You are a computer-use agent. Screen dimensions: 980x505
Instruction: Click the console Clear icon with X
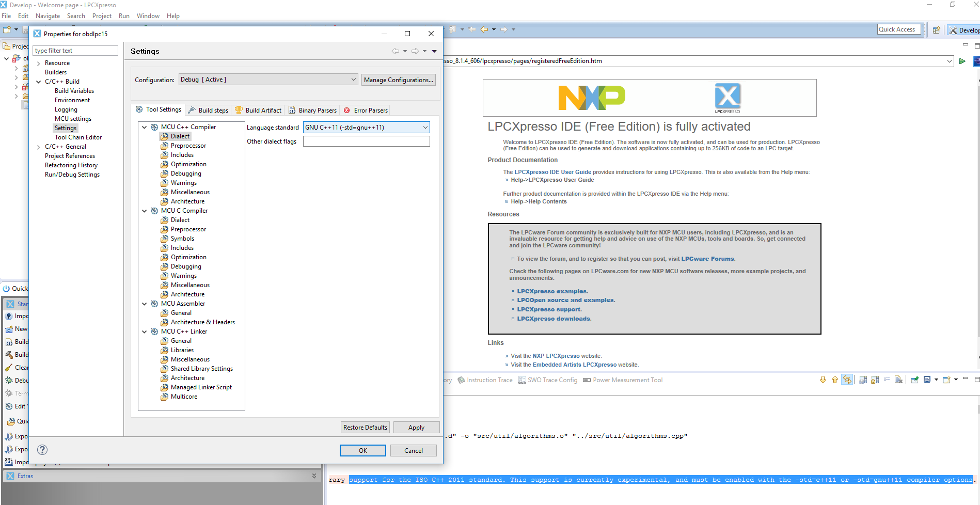click(x=899, y=380)
